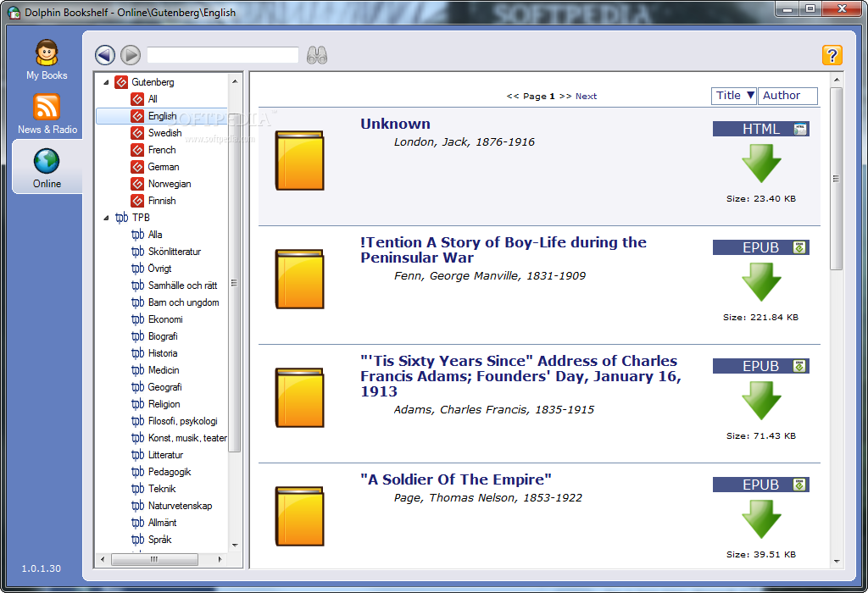This screenshot has width=868, height=593.
Task: Select Historia category
Action: [163, 353]
